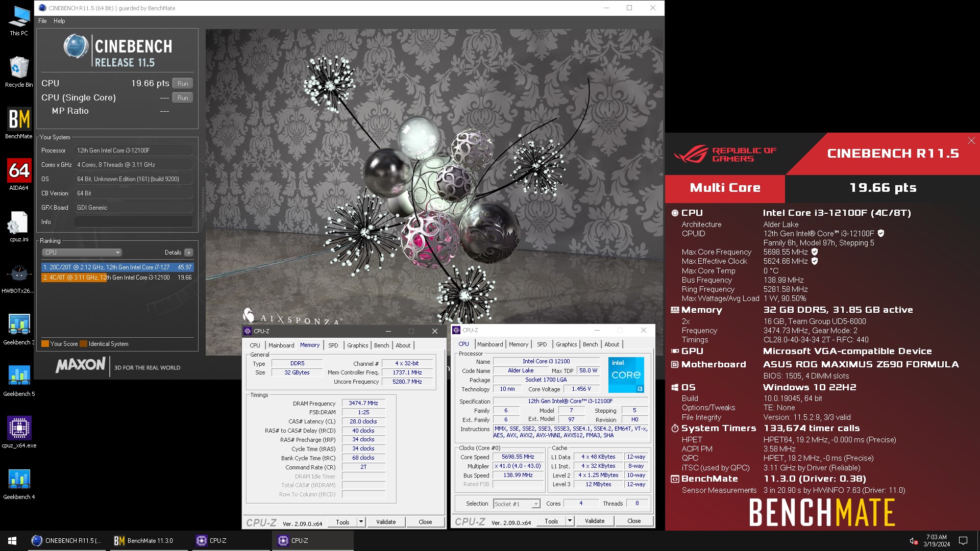Click Validate in CPU-Z CPU window
Viewport: 980px width, 551px height.
pos(595,521)
